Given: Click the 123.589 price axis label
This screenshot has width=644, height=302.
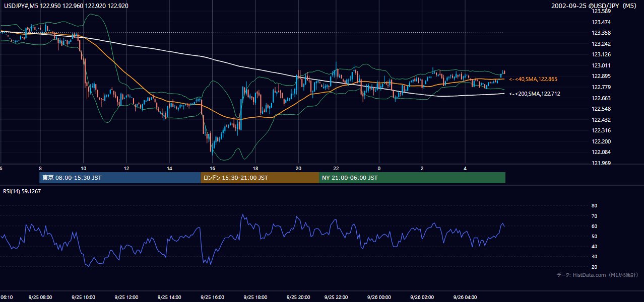Looking at the screenshot, I should 601,11.
